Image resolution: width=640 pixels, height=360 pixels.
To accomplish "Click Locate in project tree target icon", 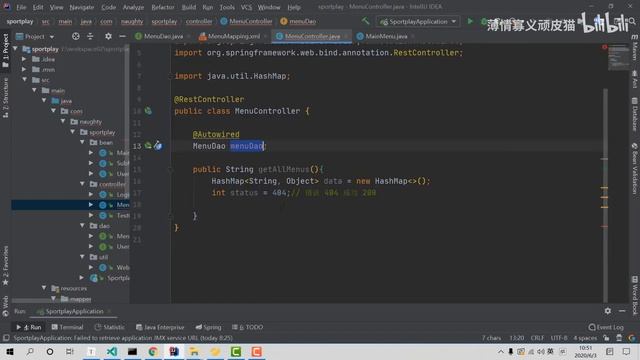I will click(x=76, y=36).
